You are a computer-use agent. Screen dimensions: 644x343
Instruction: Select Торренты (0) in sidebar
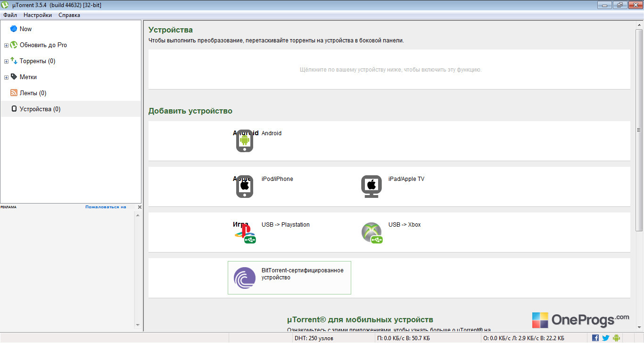(x=38, y=61)
